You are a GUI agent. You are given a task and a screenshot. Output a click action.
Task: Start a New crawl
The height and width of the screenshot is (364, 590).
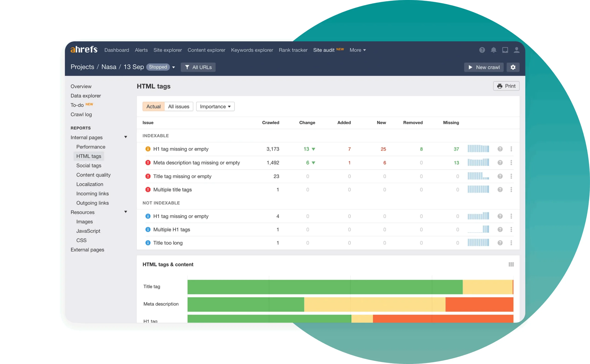tap(484, 67)
